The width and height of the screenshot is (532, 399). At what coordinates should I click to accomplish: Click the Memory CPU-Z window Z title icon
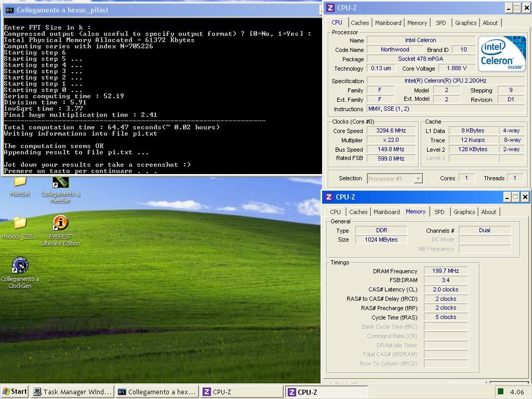click(328, 197)
